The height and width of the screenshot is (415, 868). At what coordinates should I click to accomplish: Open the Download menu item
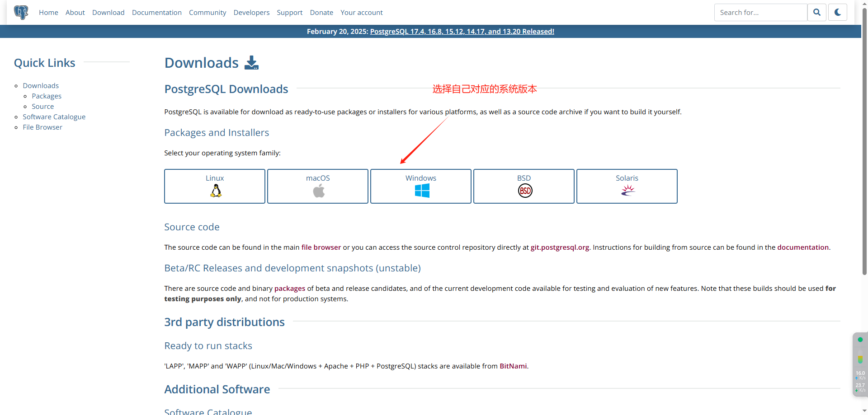[x=108, y=13]
